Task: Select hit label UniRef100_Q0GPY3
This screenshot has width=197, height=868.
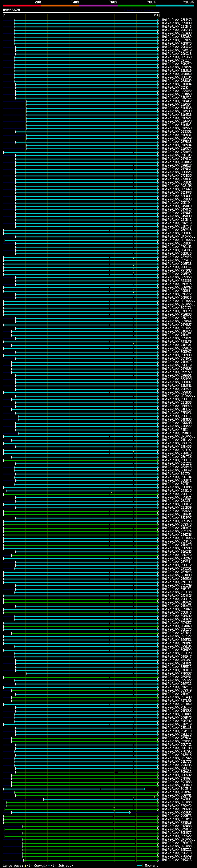Action: tap(177, 717)
